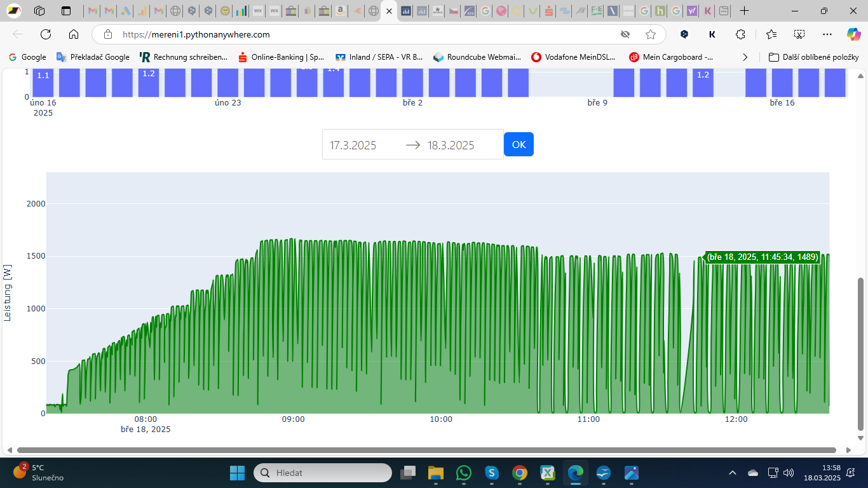This screenshot has height=488, width=868.
Task: Show hidden system tray icons
Action: [x=733, y=473]
